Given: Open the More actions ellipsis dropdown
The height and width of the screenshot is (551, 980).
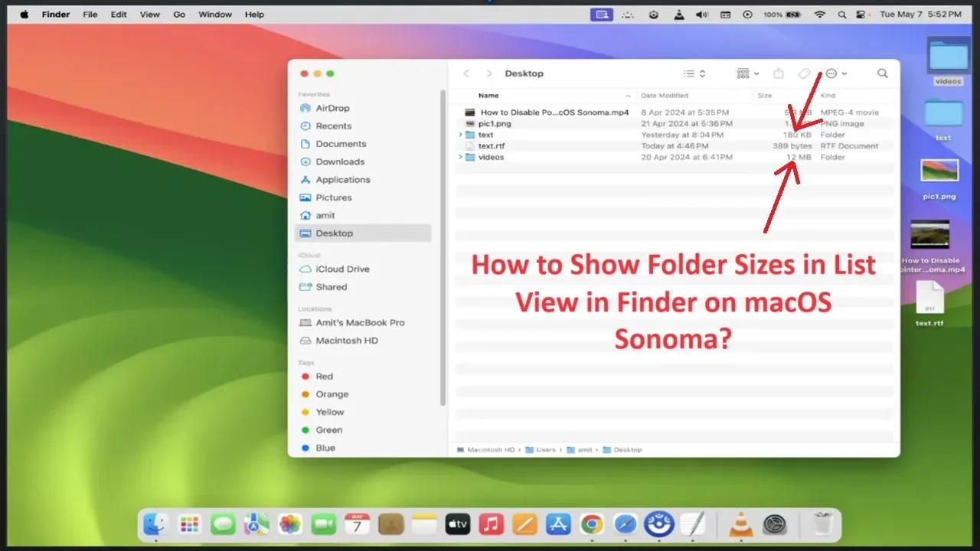Looking at the screenshot, I should [835, 73].
